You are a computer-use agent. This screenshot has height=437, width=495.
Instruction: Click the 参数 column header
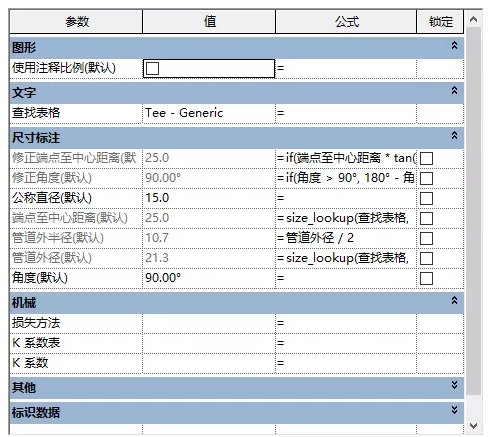(x=76, y=22)
